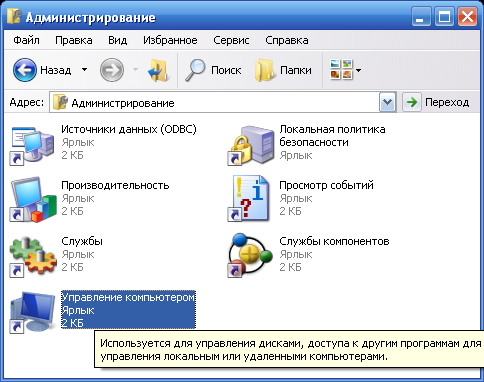Click the Папки button label
This screenshot has height=382, width=484.
pyautogui.click(x=296, y=70)
